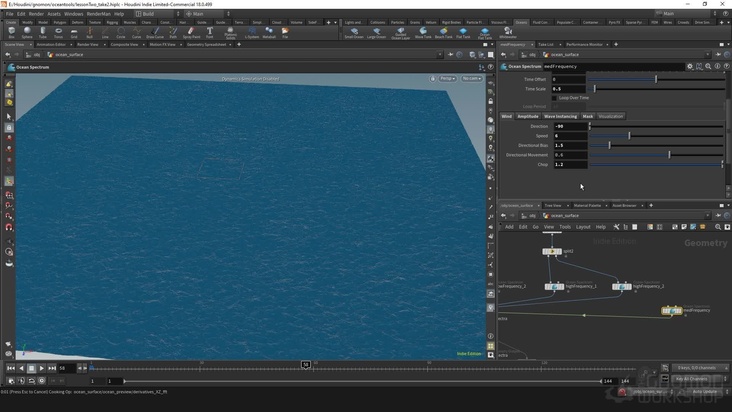Click the medFrequency node in network
The width and height of the screenshot is (732, 412).
click(x=672, y=310)
